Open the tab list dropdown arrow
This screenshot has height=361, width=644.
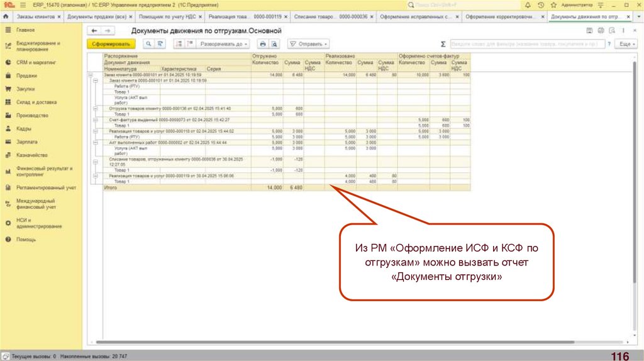tap(638, 16)
